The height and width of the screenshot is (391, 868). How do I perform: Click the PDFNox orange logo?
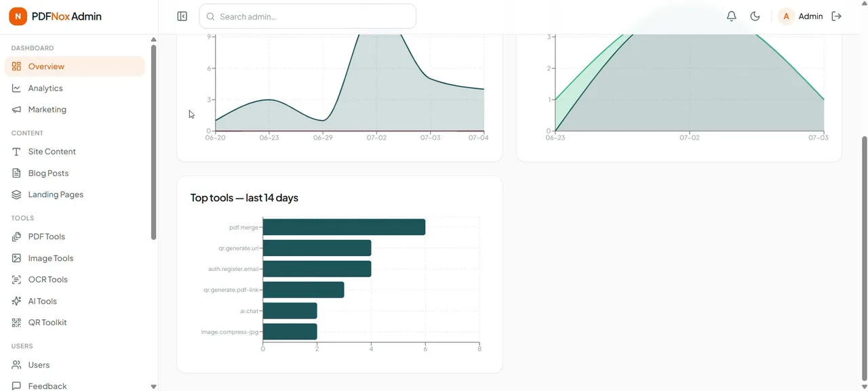pos(18,16)
